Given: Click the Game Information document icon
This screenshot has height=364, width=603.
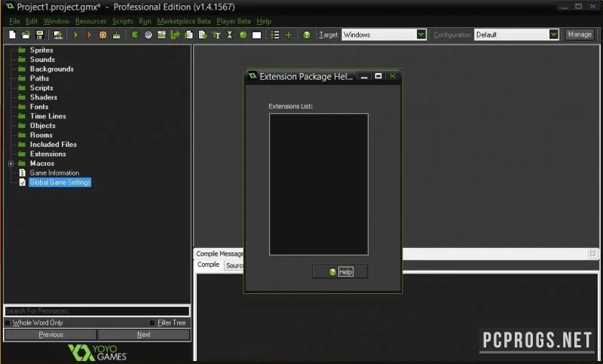Looking at the screenshot, I should point(23,173).
